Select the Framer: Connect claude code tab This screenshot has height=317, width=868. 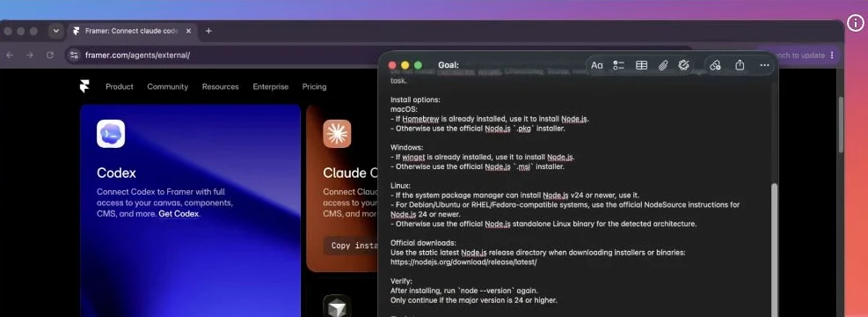pos(132,31)
